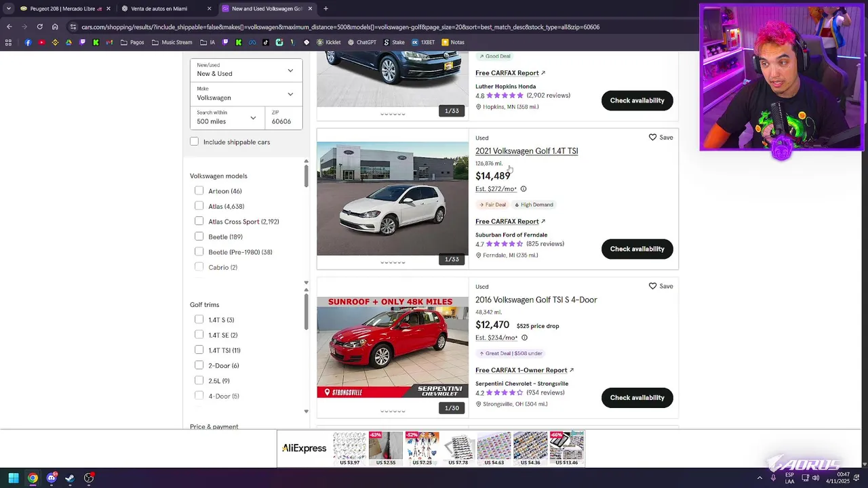
Task: Check the Atlas Cross Sport filter
Action: point(199,222)
